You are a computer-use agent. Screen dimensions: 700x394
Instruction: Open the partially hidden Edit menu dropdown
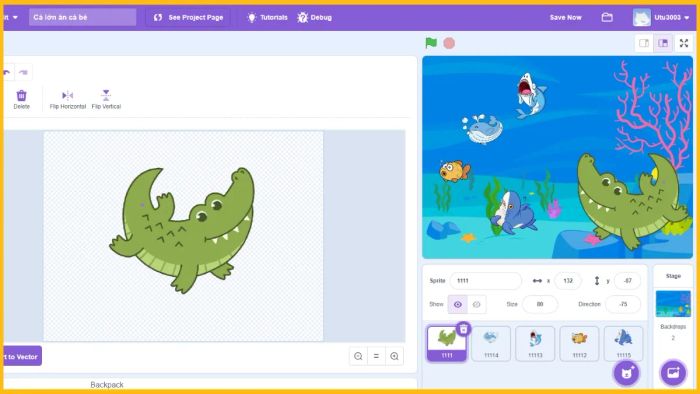10,17
